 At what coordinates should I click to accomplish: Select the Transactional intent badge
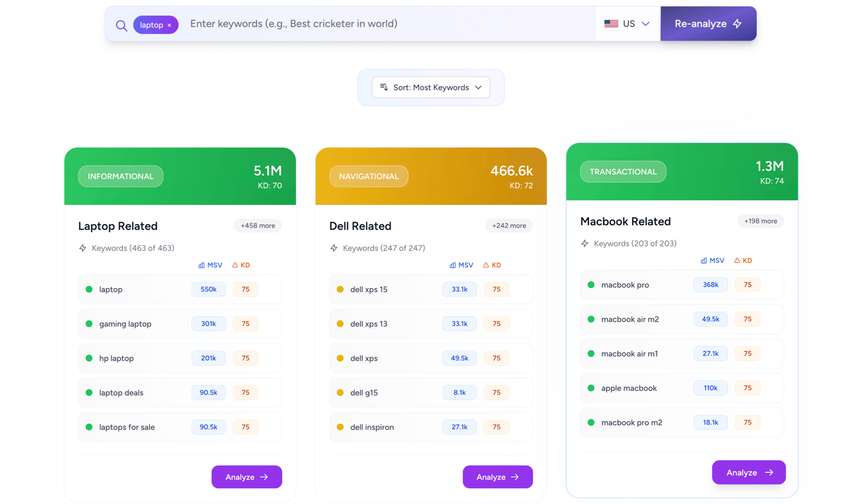point(623,172)
